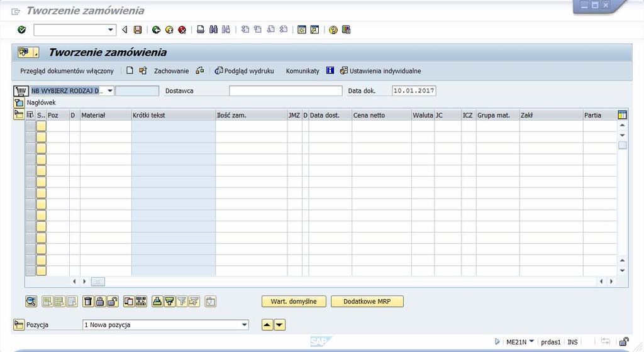The image size is (644, 352).
Task: Click the Komunikaty button
Action: click(303, 71)
